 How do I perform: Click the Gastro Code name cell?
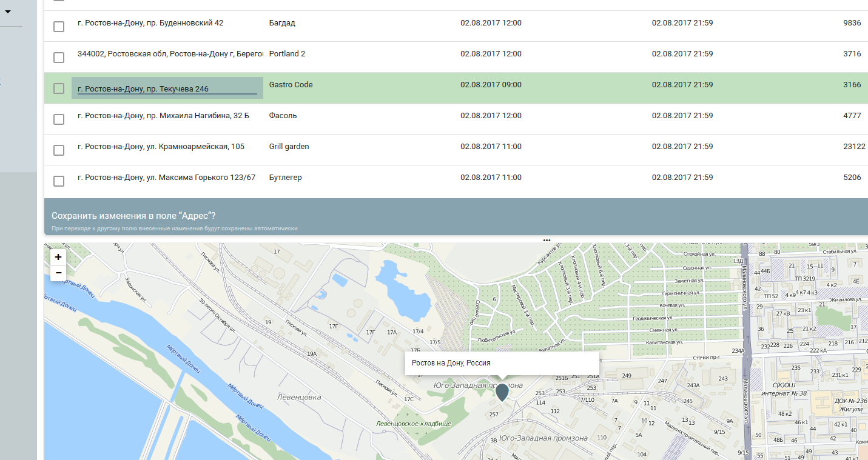click(291, 85)
